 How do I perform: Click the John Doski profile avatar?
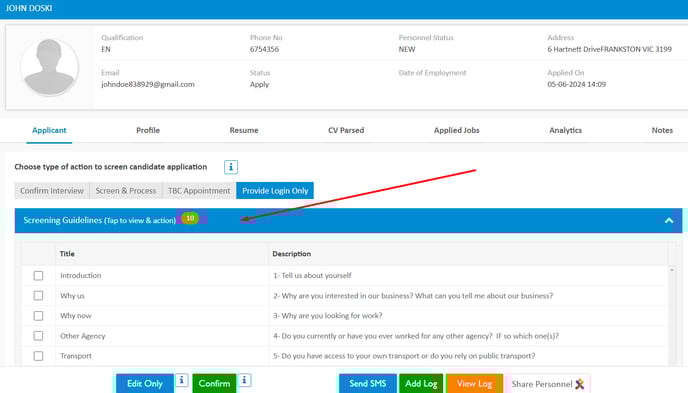point(50,67)
